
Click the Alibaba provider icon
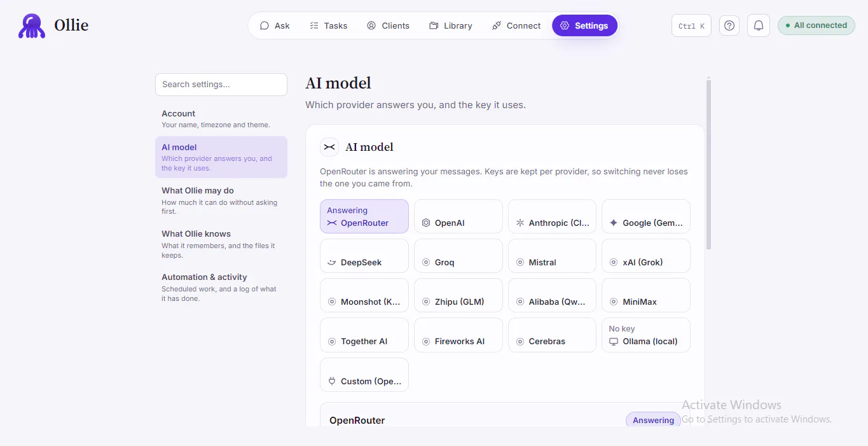520,302
